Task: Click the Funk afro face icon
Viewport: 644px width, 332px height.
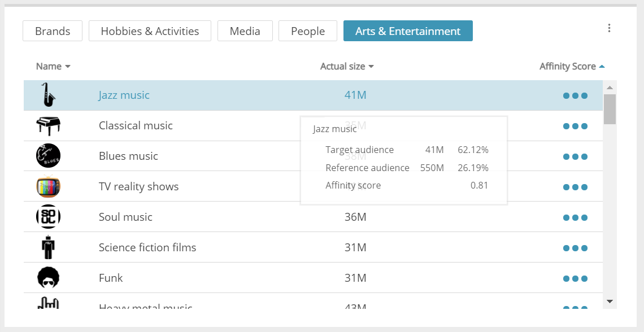Action: [48, 277]
